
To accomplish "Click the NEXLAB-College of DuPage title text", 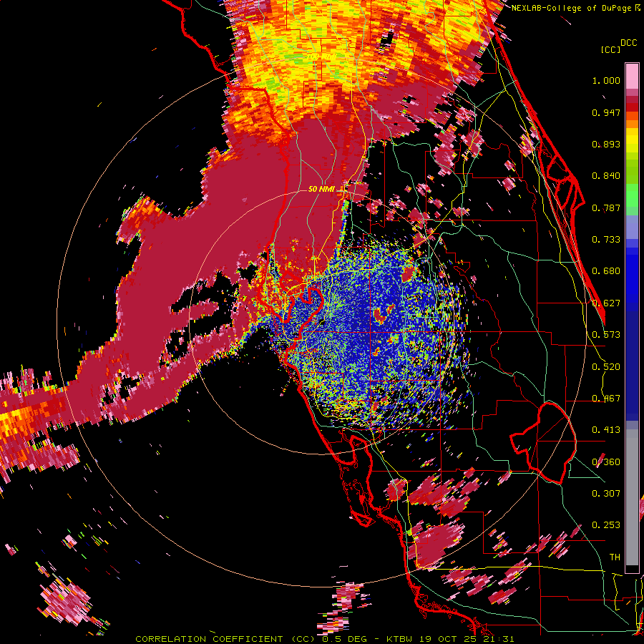I will (x=573, y=8).
